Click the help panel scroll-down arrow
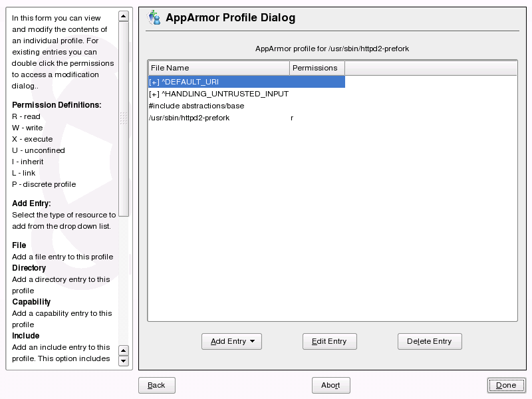Viewport: 532px width, 399px height. (x=123, y=361)
